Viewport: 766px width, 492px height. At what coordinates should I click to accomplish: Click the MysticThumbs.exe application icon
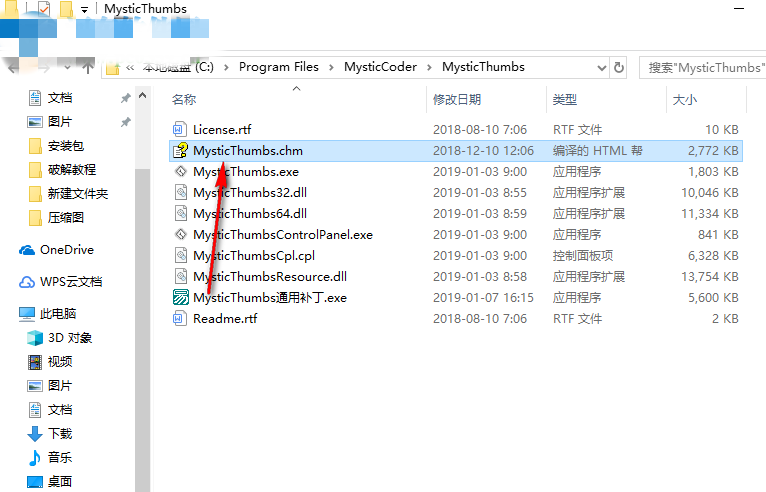click(181, 171)
